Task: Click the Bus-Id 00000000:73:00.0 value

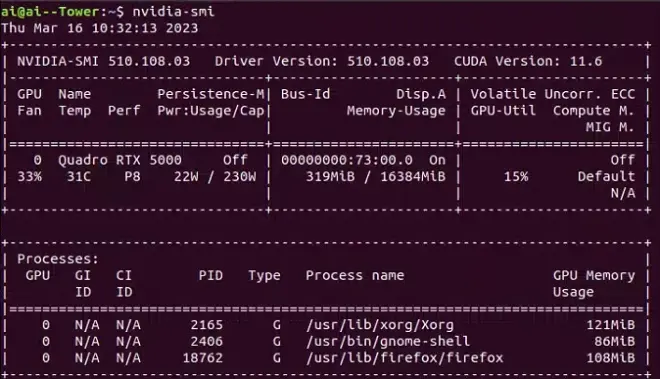Action: click(x=347, y=160)
